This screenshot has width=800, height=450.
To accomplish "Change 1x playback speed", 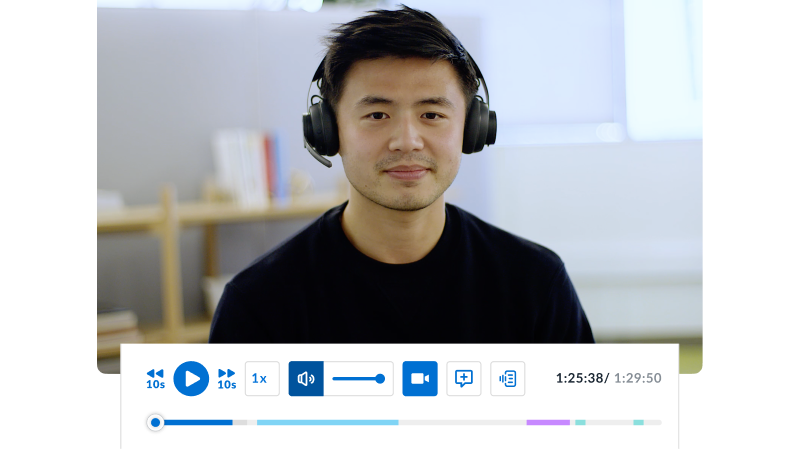I will (262, 379).
